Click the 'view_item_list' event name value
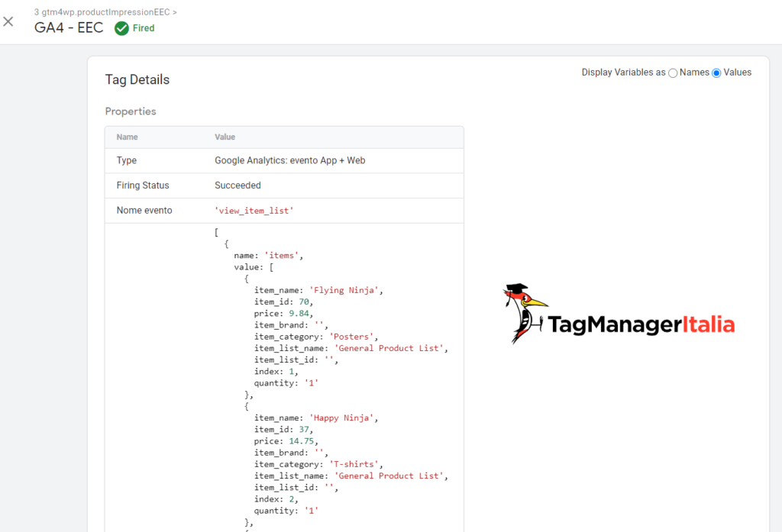Screen dimensions: 782x532 [254, 211]
